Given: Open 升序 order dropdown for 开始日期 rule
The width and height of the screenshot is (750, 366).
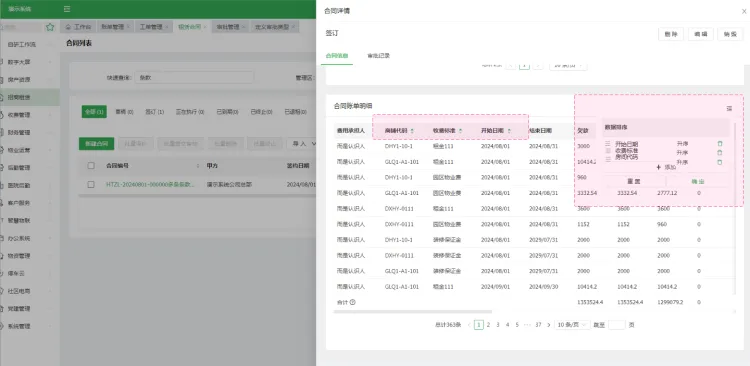Looking at the screenshot, I should point(682,144).
